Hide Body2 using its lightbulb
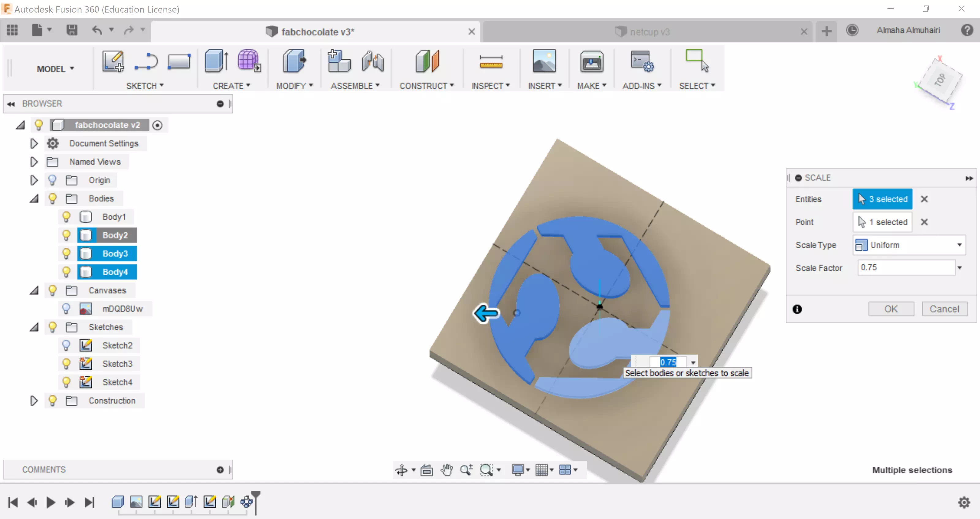The width and height of the screenshot is (980, 519). [x=66, y=235]
